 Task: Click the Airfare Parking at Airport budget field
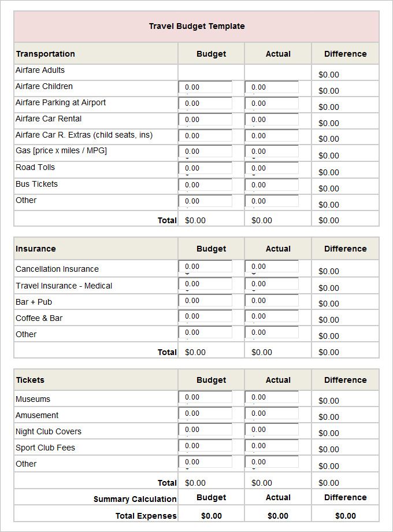[206, 103]
